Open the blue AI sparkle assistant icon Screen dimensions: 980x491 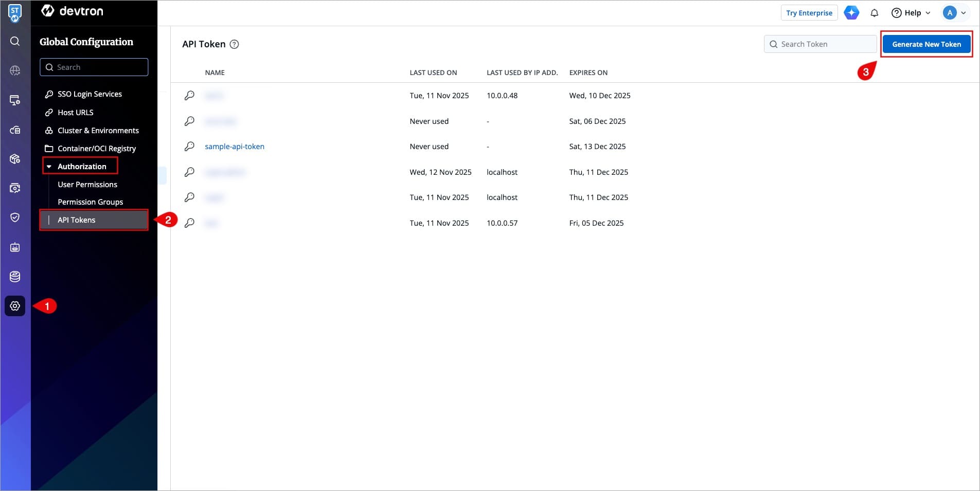click(x=851, y=13)
